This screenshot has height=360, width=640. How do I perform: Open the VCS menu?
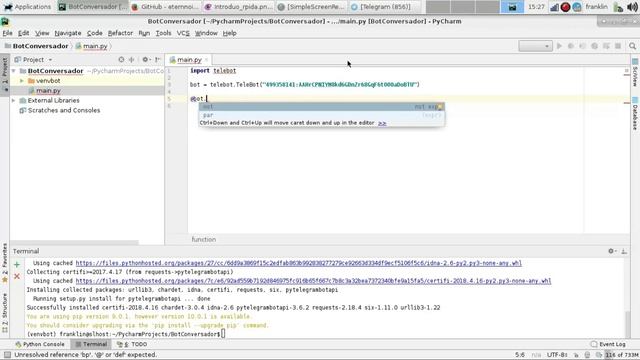click(x=183, y=33)
